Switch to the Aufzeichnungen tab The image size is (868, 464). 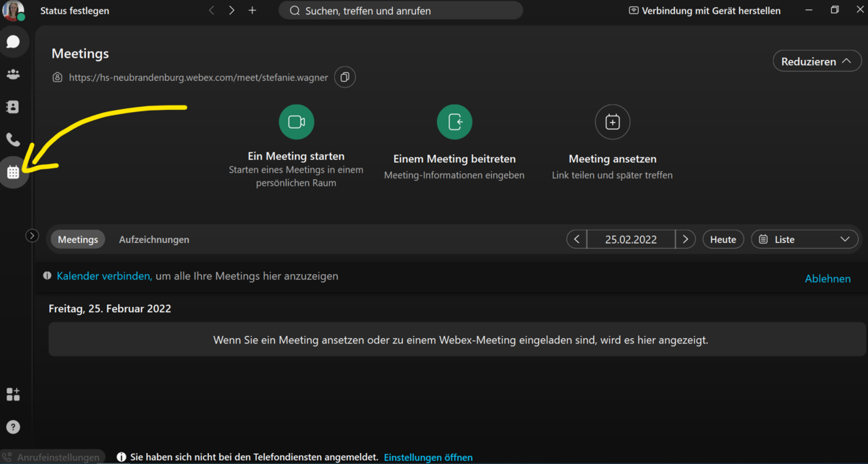[154, 239]
